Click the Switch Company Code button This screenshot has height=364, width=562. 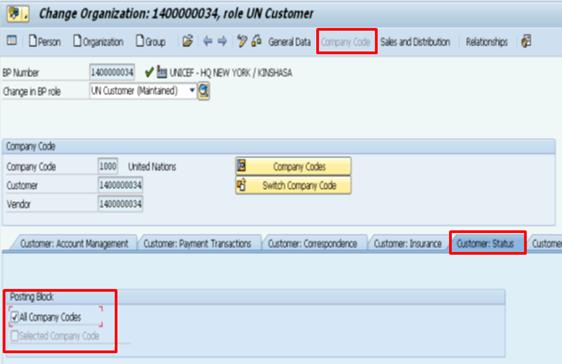[293, 185]
